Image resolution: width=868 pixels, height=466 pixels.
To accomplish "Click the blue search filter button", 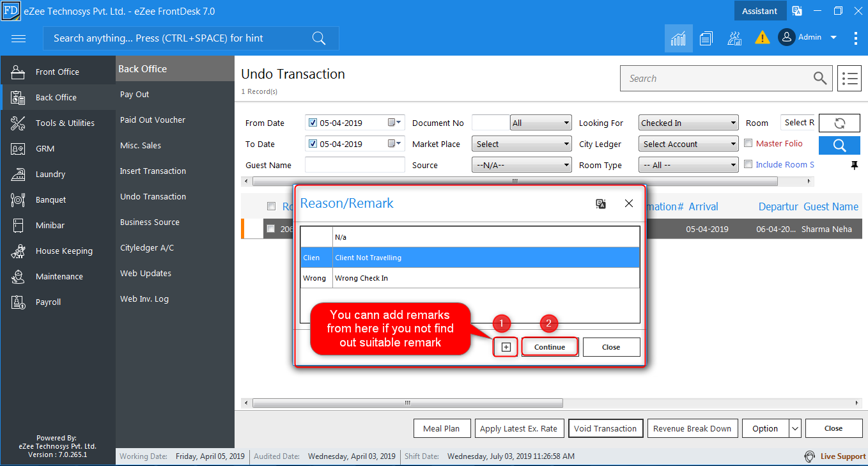I will [x=839, y=145].
